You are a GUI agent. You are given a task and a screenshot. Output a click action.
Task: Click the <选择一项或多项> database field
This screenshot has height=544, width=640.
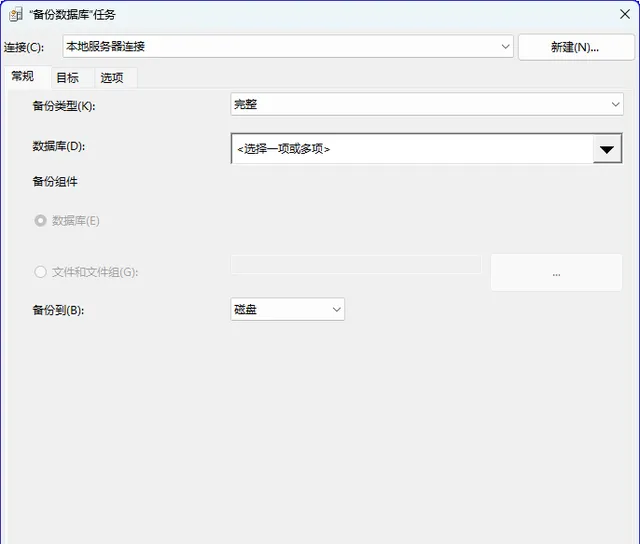pos(412,149)
